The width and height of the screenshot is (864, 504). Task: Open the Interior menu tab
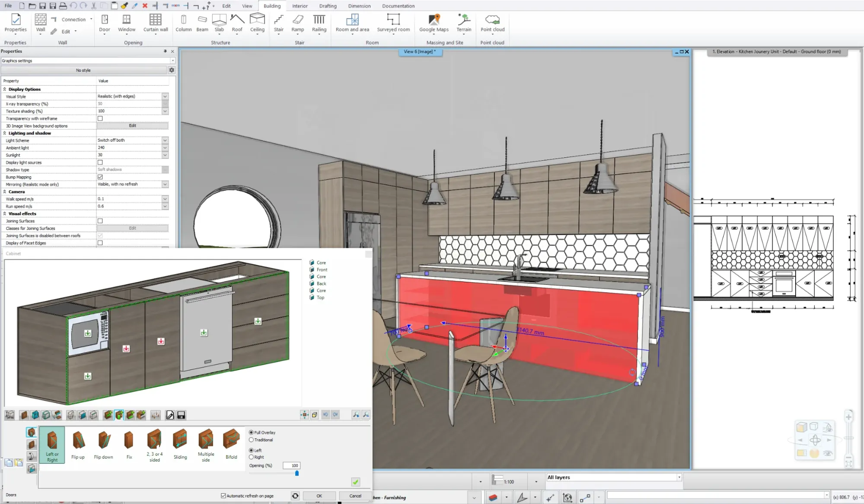coord(299,5)
